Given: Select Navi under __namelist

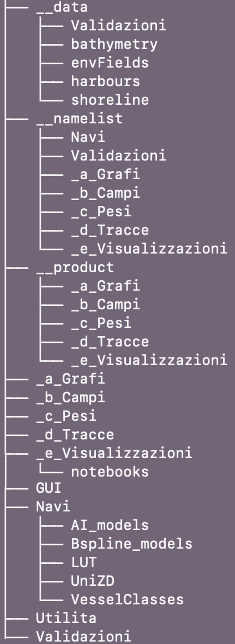Looking at the screenshot, I should [88, 137].
